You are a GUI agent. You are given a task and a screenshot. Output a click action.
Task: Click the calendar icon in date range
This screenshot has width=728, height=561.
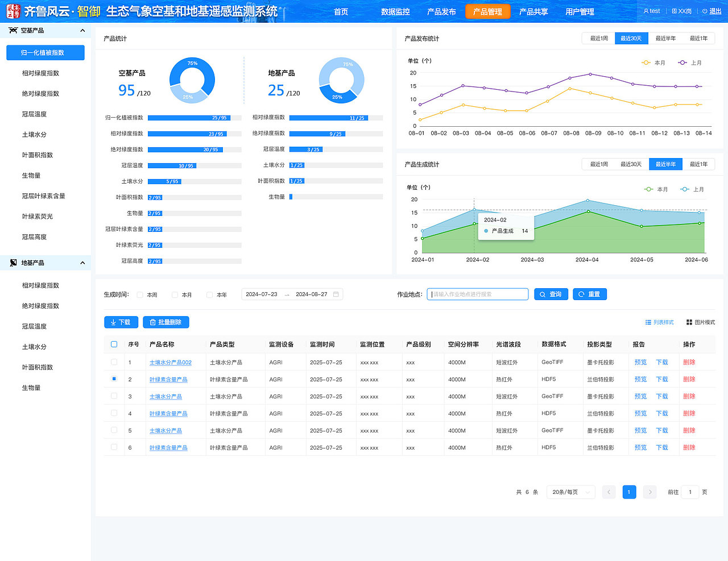336,294
